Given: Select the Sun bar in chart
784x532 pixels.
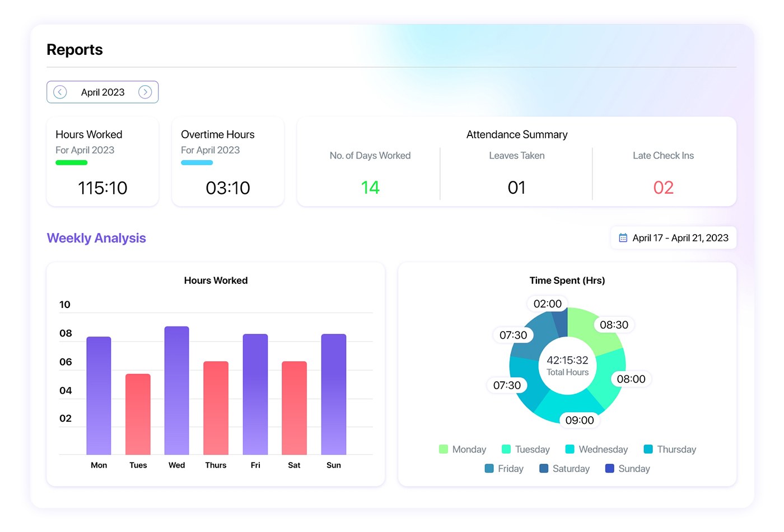Looking at the screenshot, I should [x=334, y=394].
